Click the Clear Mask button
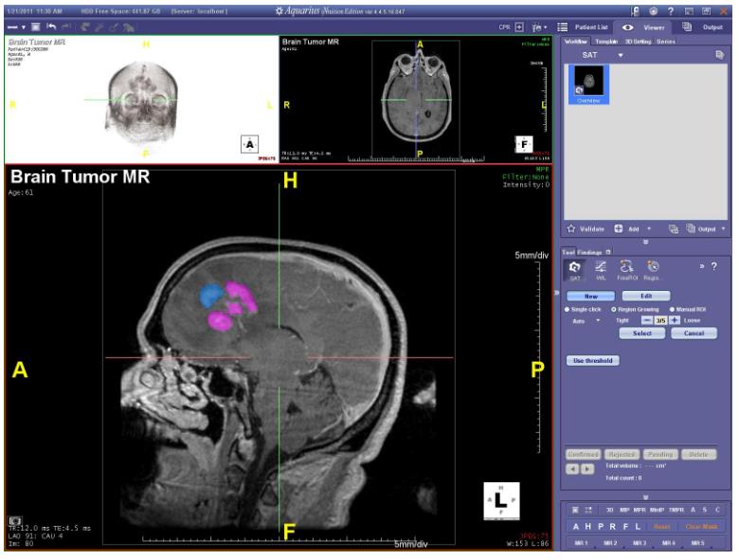 tap(701, 527)
